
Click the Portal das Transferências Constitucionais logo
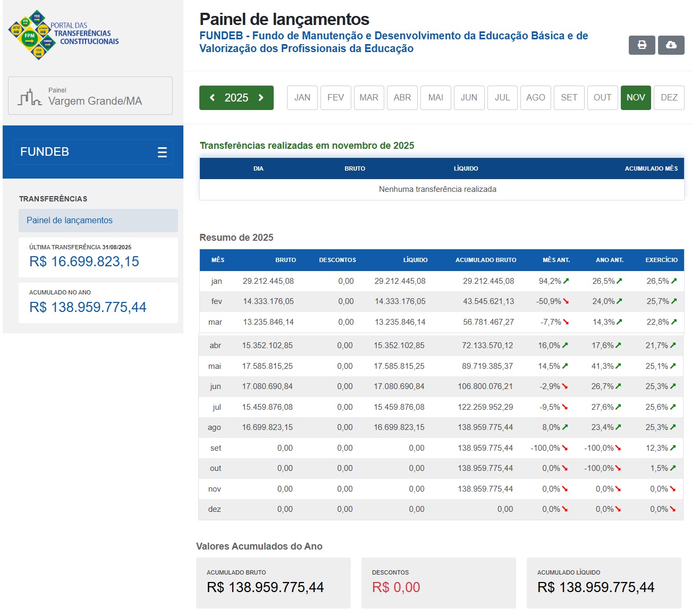pyautogui.click(x=64, y=34)
